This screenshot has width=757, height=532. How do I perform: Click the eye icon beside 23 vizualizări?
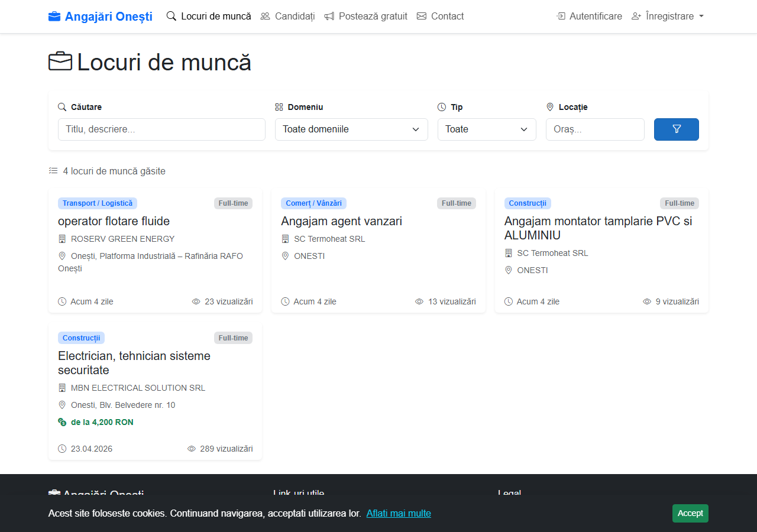[196, 301]
